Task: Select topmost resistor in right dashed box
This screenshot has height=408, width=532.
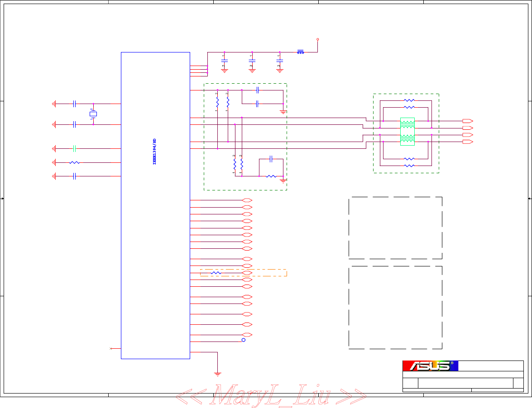Action: [x=409, y=100]
